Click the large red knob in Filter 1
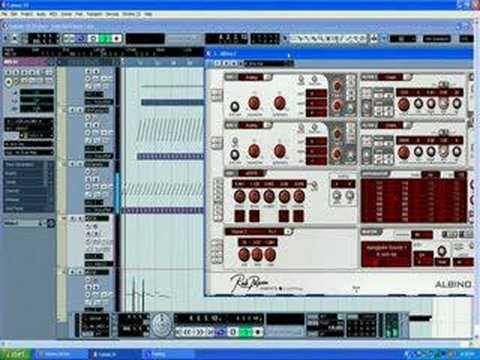This screenshot has height=360, width=480. point(404,105)
